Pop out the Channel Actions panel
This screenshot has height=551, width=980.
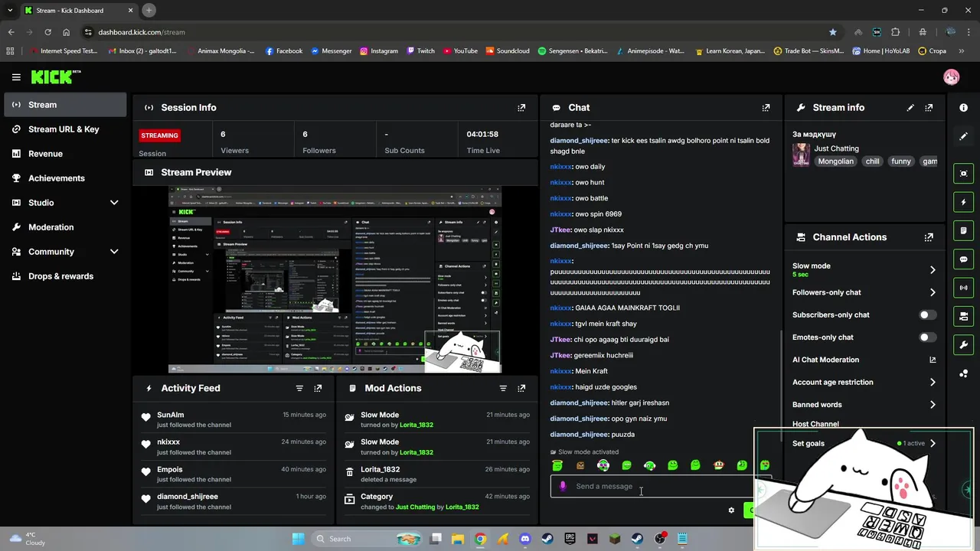click(x=929, y=237)
